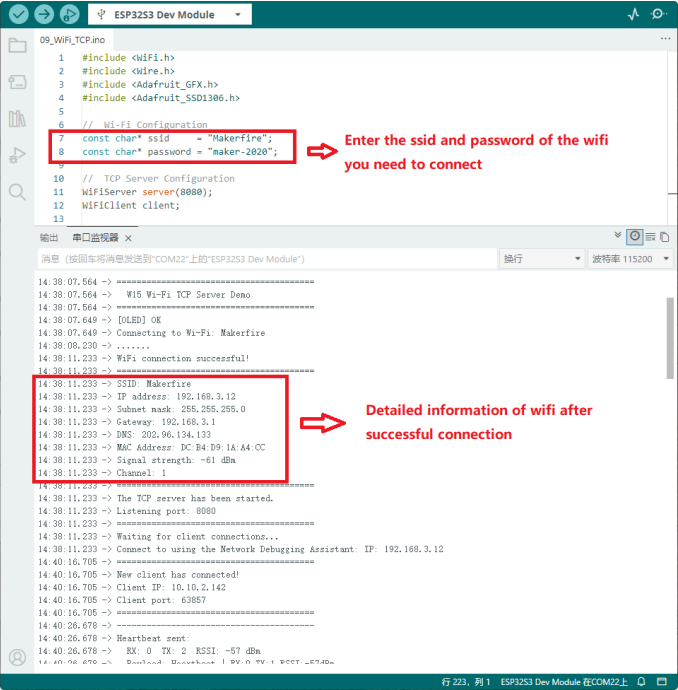678x690 pixels.
Task: Open the Sketchbook folder sidebar icon
Action: pos(17,45)
